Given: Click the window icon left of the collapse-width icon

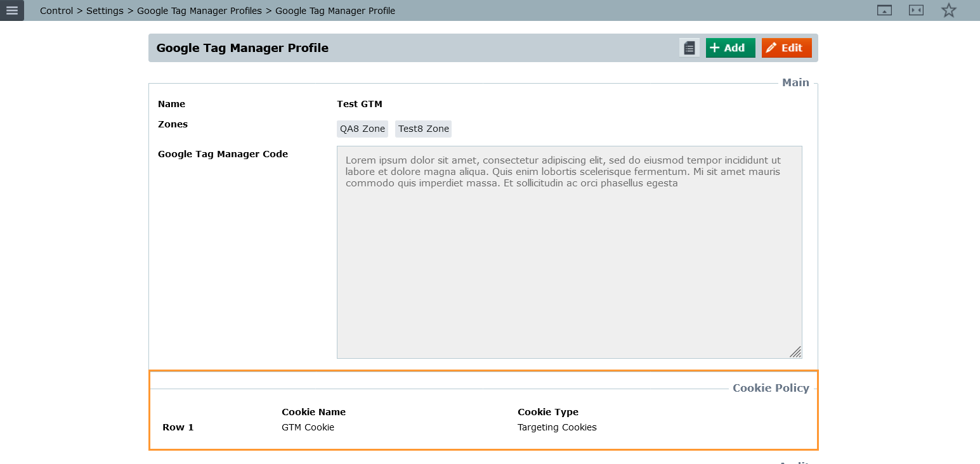Looking at the screenshot, I should (884, 10).
